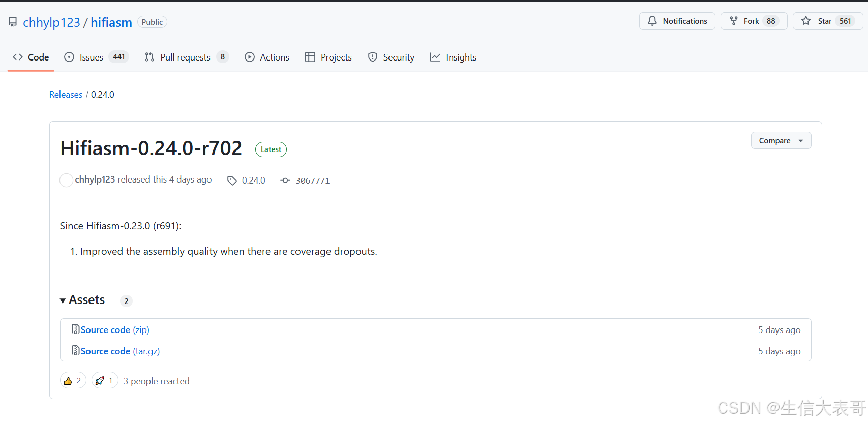Open the Projects tab

pos(328,57)
